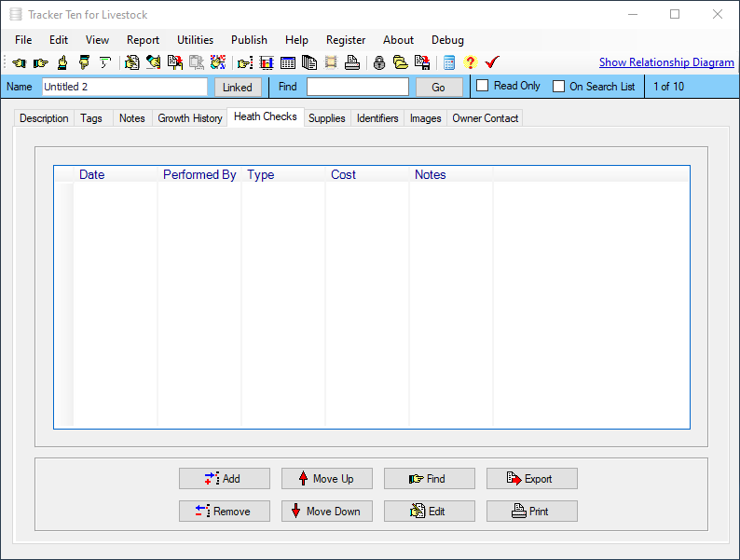740x560 pixels.
Task: Click the Go button
Action: pyautogui.click(x=439, y=87)
